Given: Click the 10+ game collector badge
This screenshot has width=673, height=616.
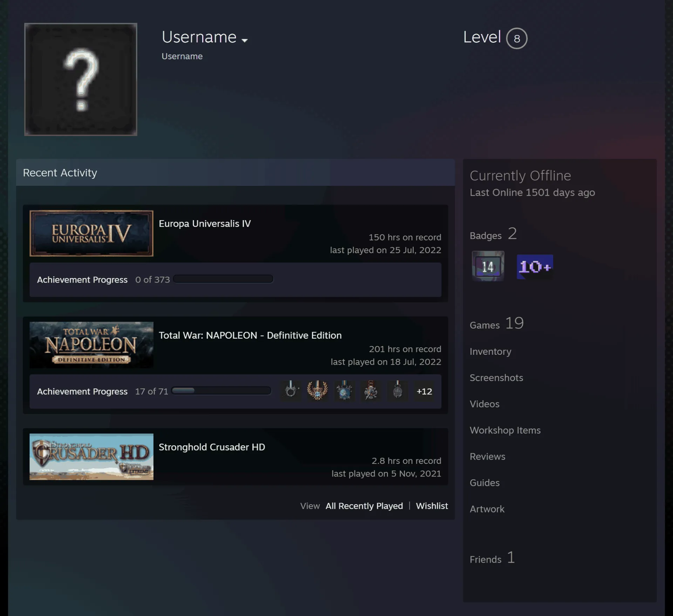Looking at the screenshot, I should [x=535, y=267].
